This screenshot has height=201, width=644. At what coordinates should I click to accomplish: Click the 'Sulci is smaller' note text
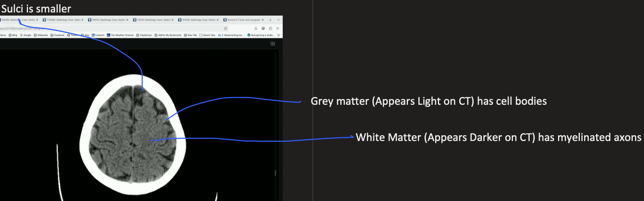(x=36, y=9)
